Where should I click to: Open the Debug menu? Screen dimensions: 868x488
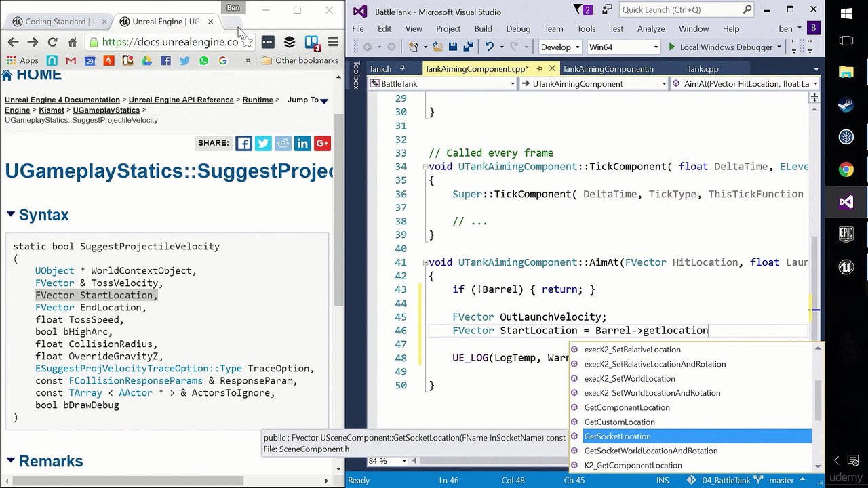518,28
